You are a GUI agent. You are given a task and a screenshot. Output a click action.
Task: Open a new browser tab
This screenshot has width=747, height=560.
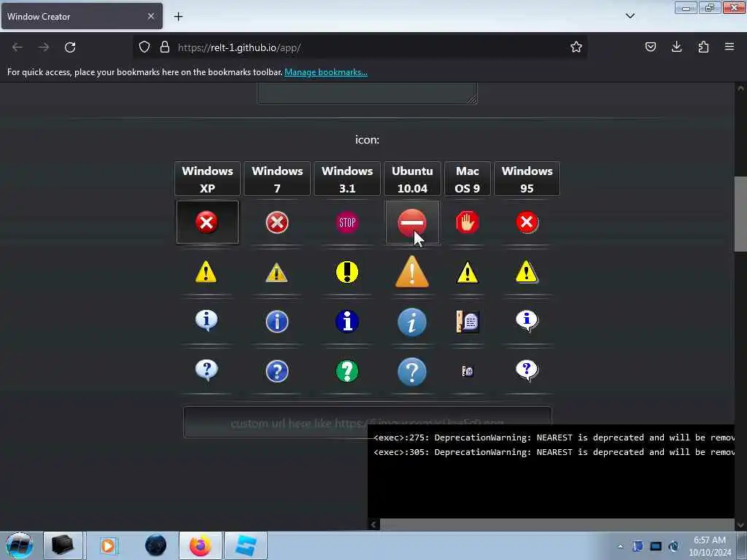[x=178, y=17]
